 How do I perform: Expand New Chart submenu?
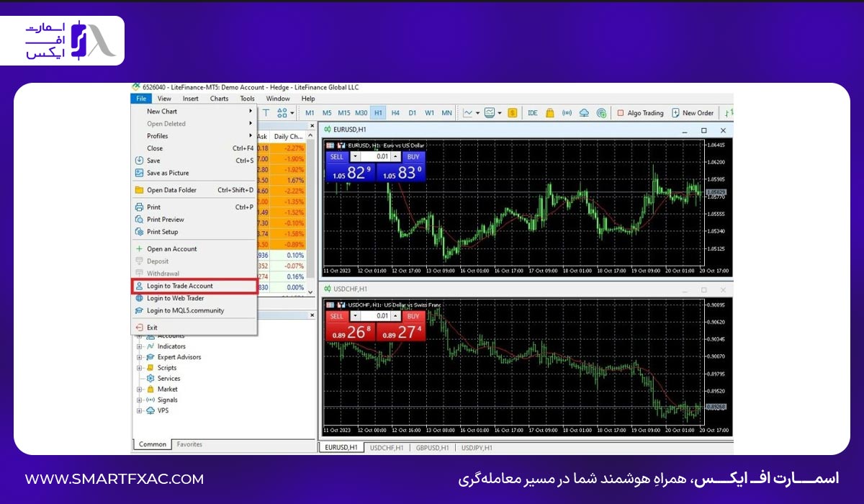pyautogui.click(x=194, y=112)
